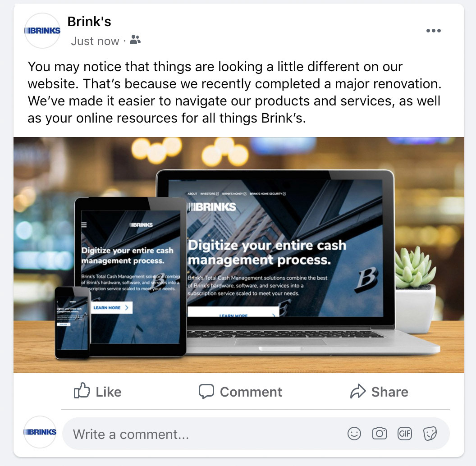Viewport: 476px width, 466px height.
Task: Click the speech bubble comment icon
Action: [206, 392]
